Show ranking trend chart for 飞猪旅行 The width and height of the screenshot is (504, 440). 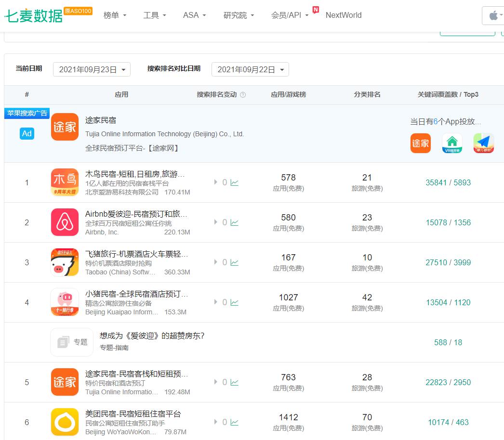pyautogui.click(x=234, y=263)
